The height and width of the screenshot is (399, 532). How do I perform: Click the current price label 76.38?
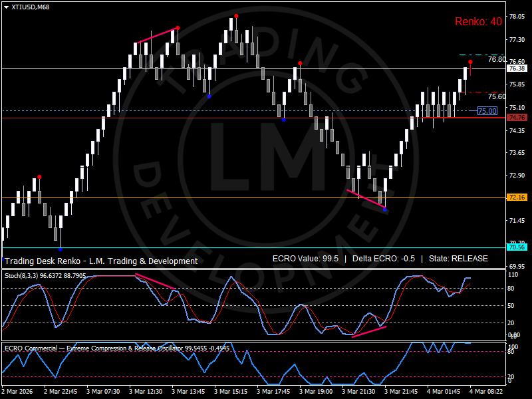click(517, 68)
